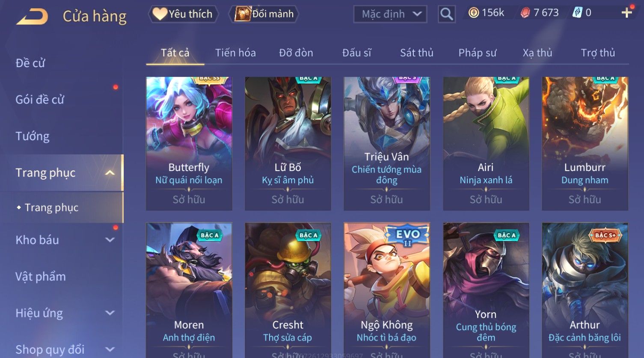Image resolution: width=644 pixels, height=358 pixels.
Task: Expand the Kho báu sidebar section
Action: tap(110, 240)
